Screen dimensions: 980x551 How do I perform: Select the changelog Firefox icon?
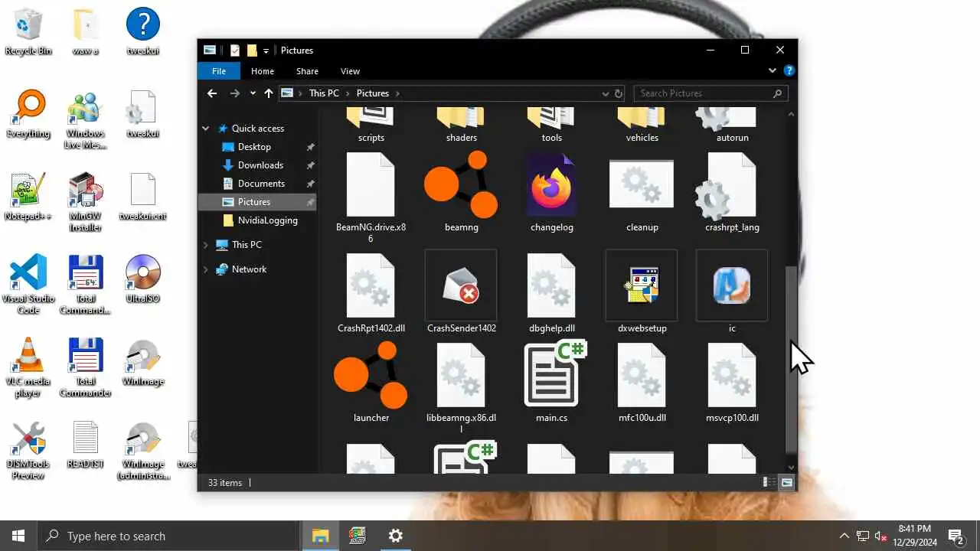tap(551, 184)
